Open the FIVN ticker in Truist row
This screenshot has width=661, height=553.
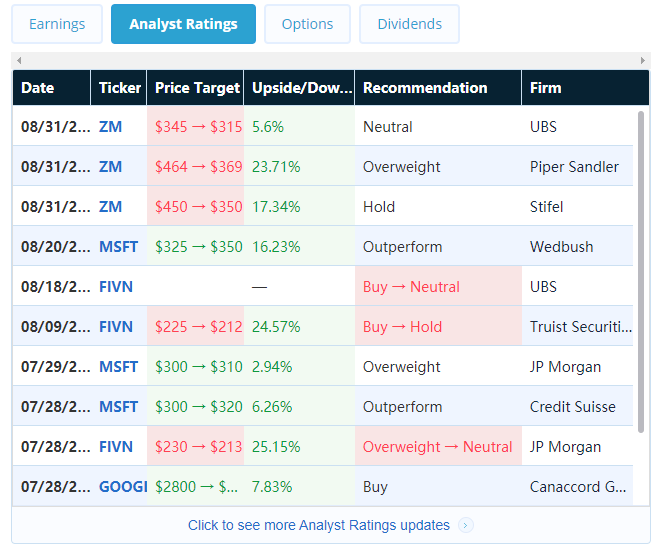tap(116, 327)
